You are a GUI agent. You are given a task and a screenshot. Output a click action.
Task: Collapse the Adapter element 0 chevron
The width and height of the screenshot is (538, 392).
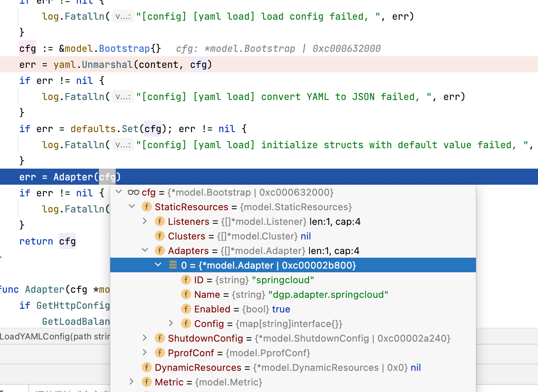[x=158, y=265]
